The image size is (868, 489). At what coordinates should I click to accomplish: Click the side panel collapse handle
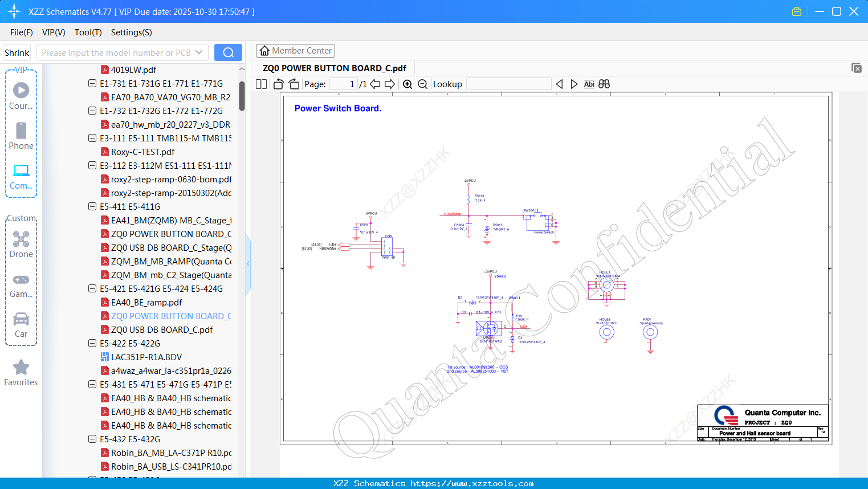point(248,263)
